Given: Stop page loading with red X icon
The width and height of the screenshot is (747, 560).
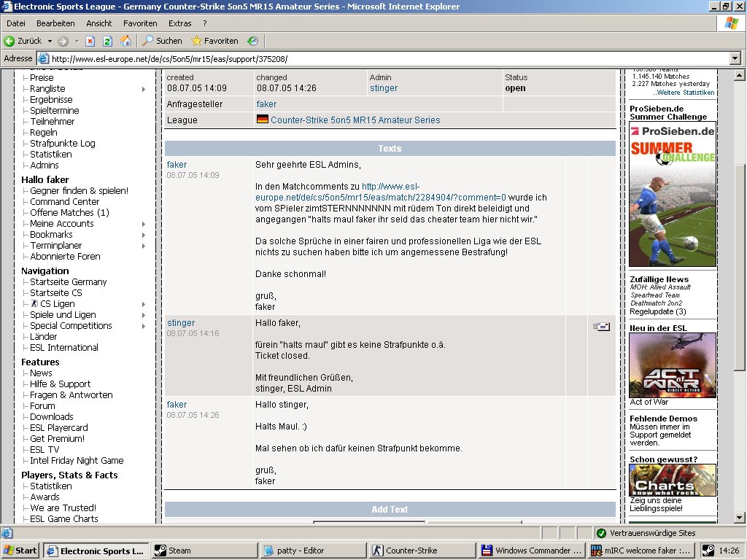Looking at the screenshot, I should (x=90, y=41).
